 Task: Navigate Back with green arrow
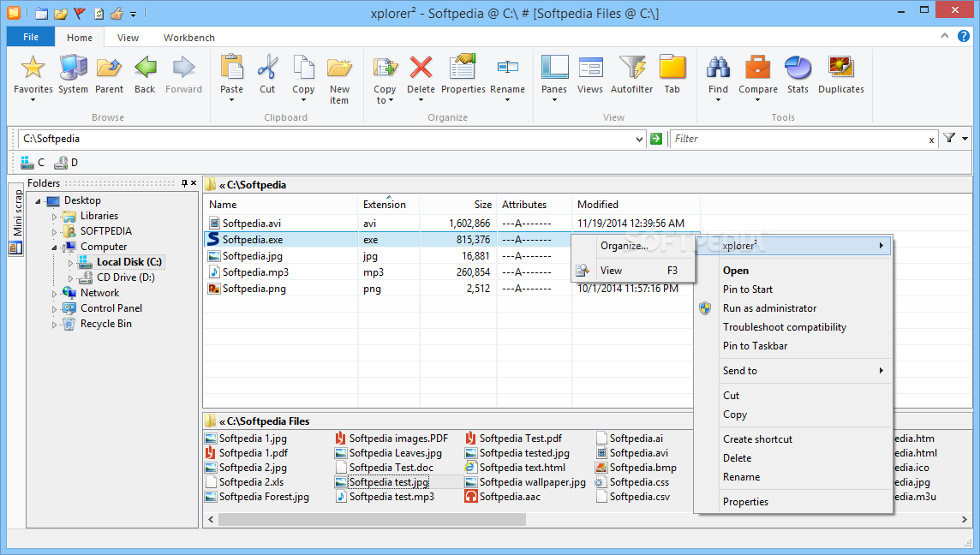pyautogui.click(x=145, y=74)
